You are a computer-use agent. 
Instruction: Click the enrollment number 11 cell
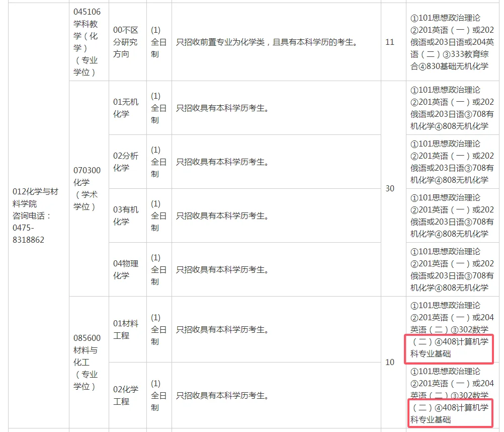[x=390, y=42]
